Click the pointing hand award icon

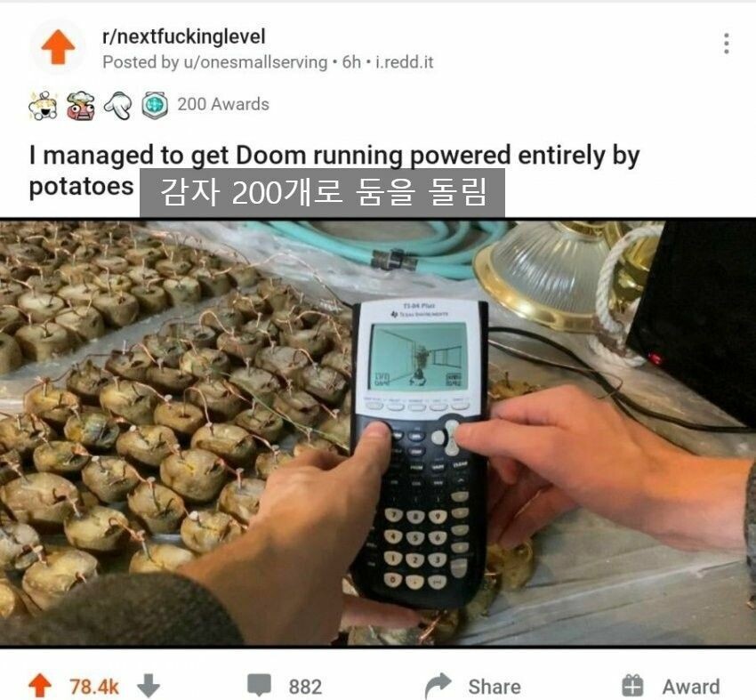[x=117, y=105]
